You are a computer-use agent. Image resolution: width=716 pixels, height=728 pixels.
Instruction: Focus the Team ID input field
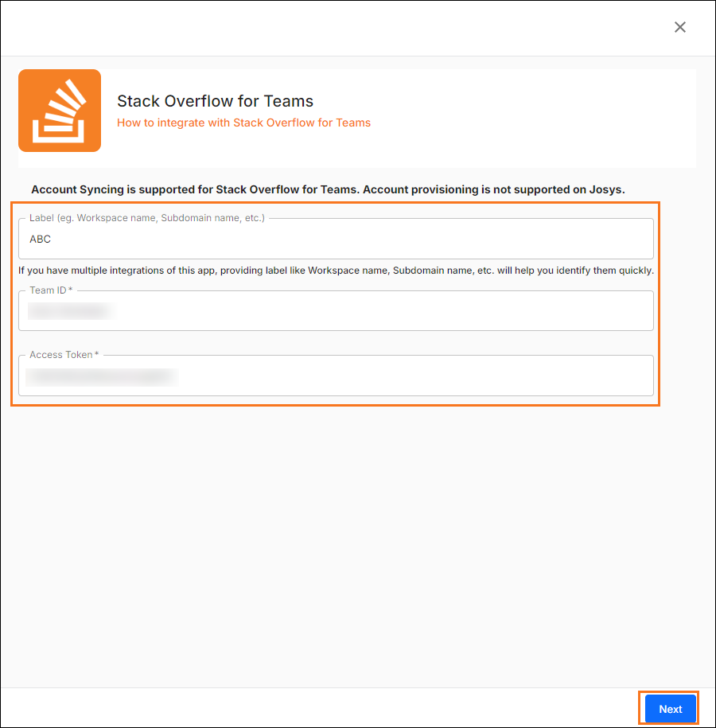pos(337,310)
